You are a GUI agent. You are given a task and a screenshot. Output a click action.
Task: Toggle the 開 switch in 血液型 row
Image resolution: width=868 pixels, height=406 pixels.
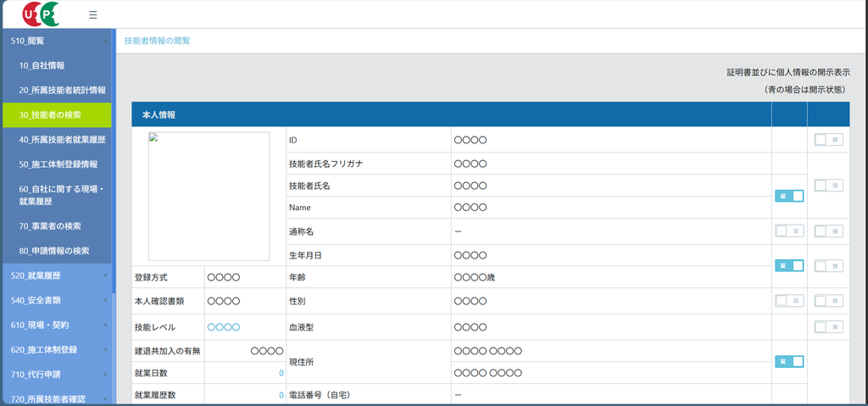coord(829,327)
